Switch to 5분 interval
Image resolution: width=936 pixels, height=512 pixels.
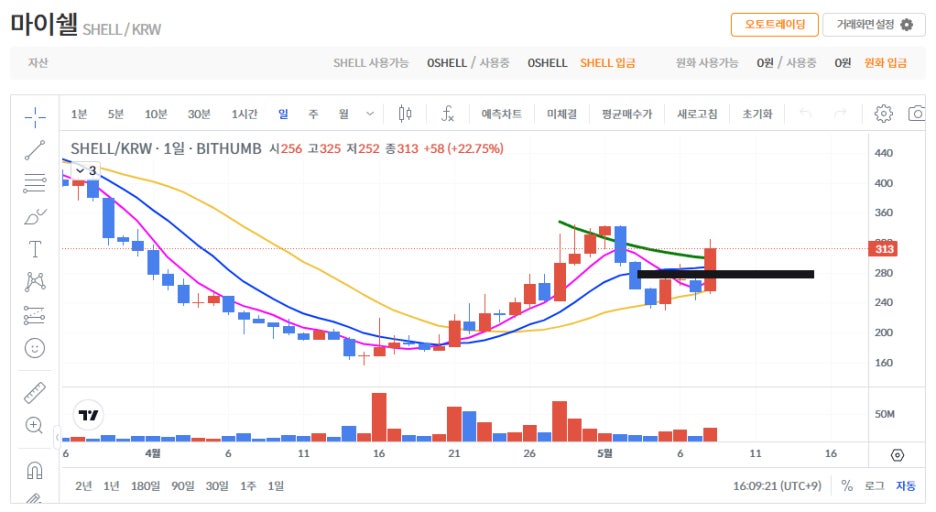click(116, 113)
